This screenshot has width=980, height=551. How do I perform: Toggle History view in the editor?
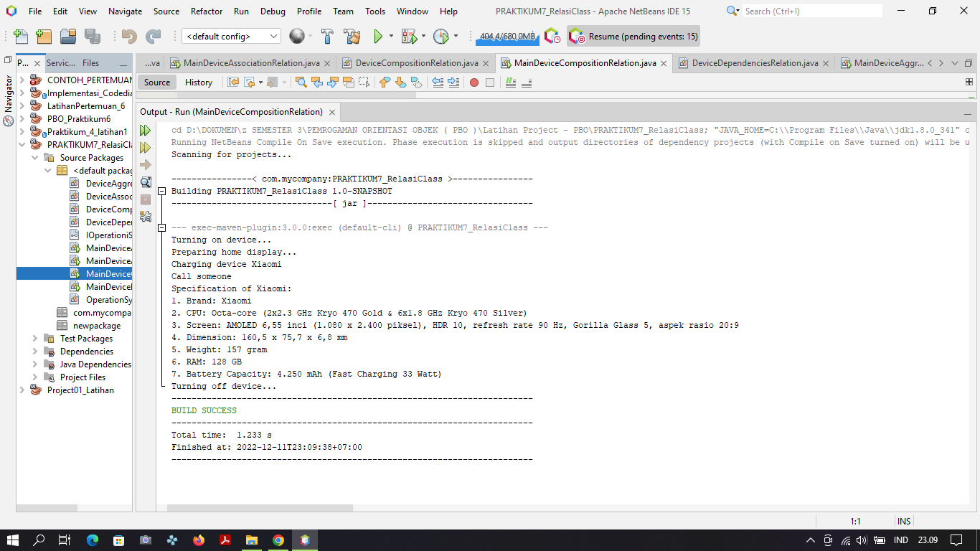(x=199, y=83)
